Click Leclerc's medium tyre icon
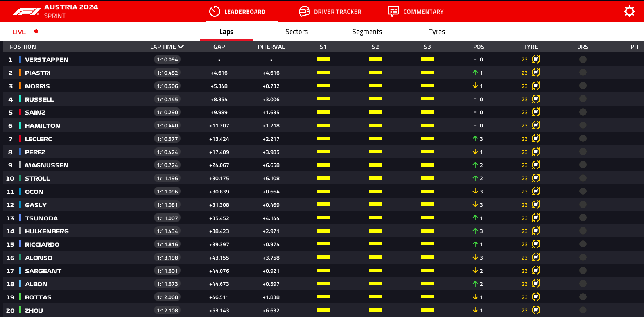The width and height of the screenshot is (644, 317). coord(536,139)
